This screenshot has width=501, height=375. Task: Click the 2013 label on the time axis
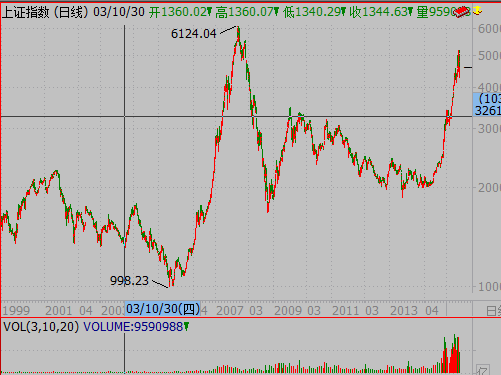[404, 311]
